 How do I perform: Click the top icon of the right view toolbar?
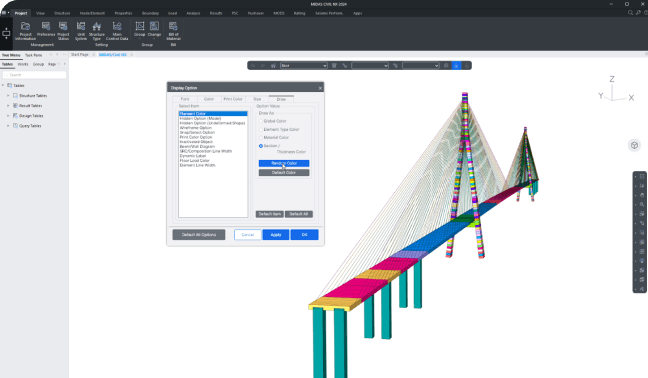[642, 176]
